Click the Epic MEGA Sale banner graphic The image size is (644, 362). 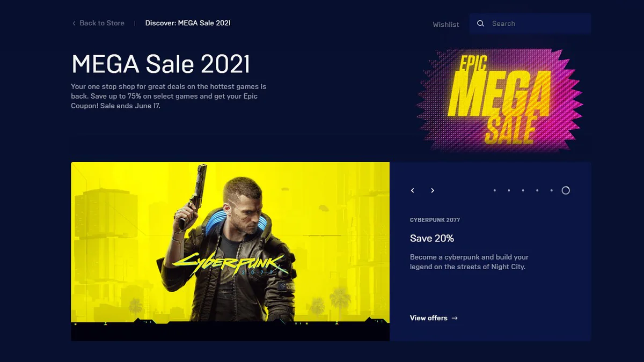point(500,100)
